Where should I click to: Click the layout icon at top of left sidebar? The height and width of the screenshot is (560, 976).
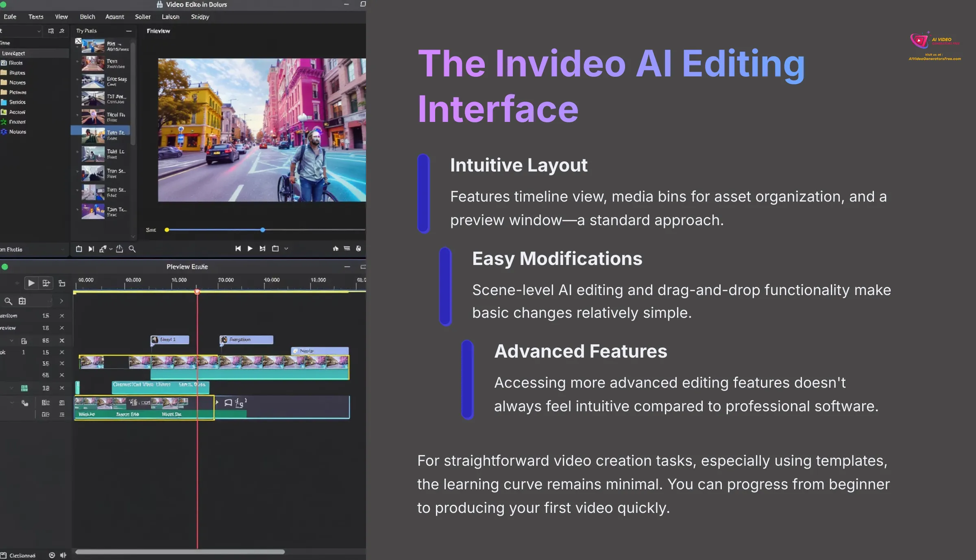point(51,31)
